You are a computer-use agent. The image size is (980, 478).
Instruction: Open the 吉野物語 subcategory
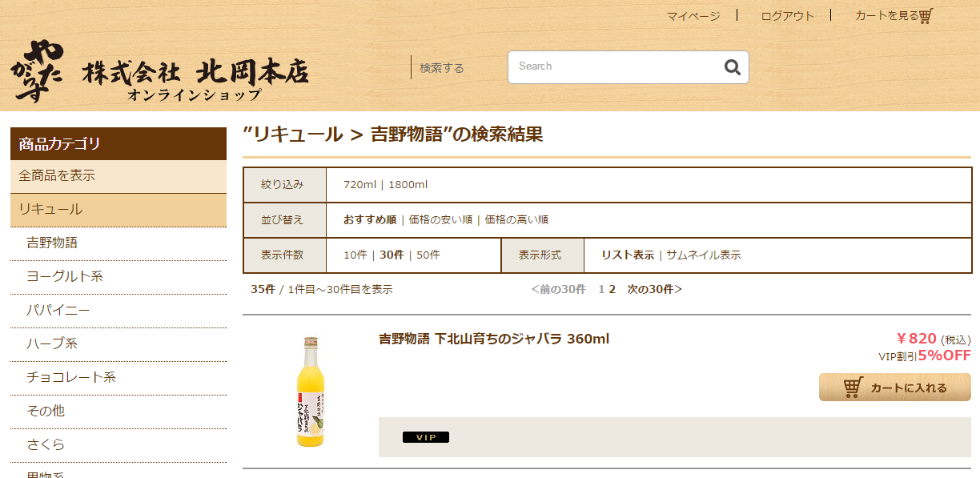[x=118, y=243]
